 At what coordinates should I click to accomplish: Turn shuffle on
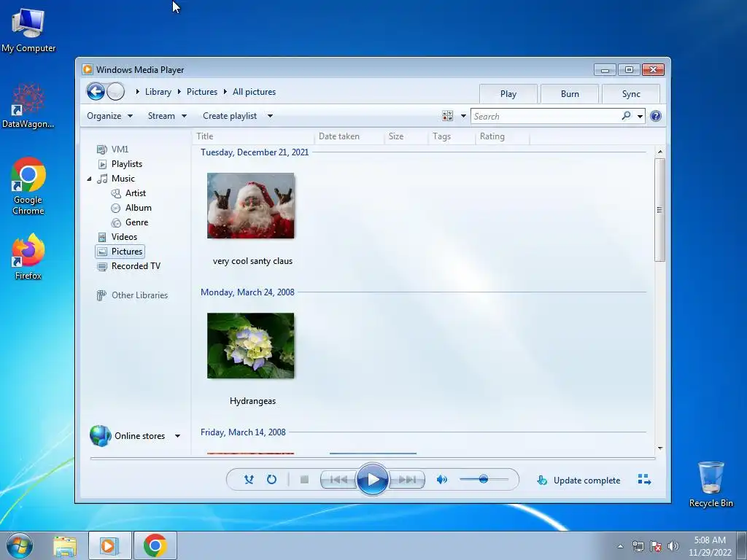coord(249,480)
